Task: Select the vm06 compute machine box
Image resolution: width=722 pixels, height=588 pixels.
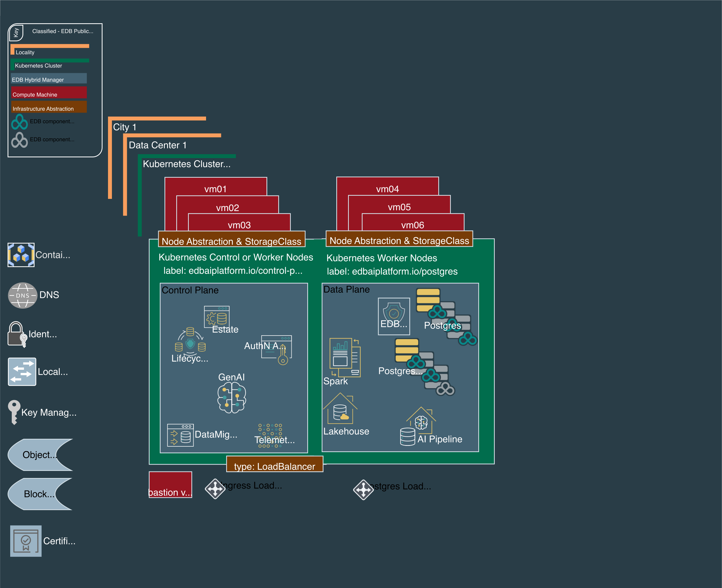Action: click(x=413, y=223)
